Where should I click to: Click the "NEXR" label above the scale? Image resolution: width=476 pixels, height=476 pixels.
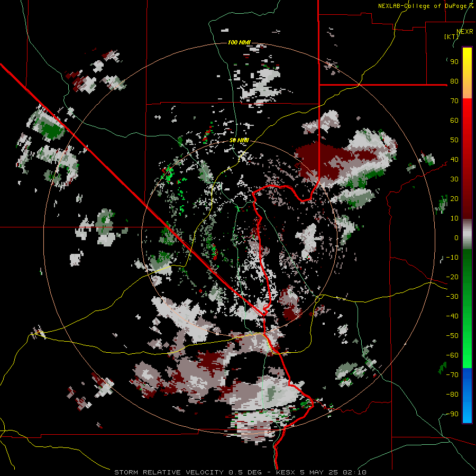click(465, 32)
